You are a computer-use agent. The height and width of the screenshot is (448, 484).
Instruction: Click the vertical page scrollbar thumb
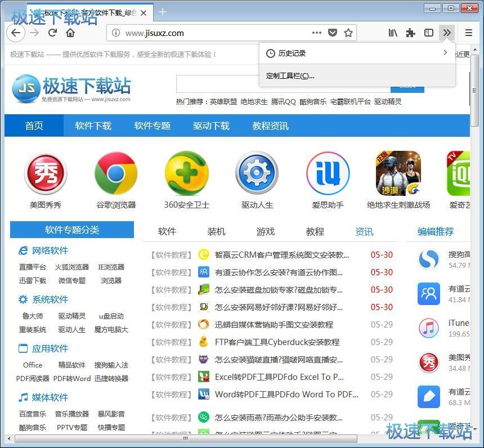point(475,89)
